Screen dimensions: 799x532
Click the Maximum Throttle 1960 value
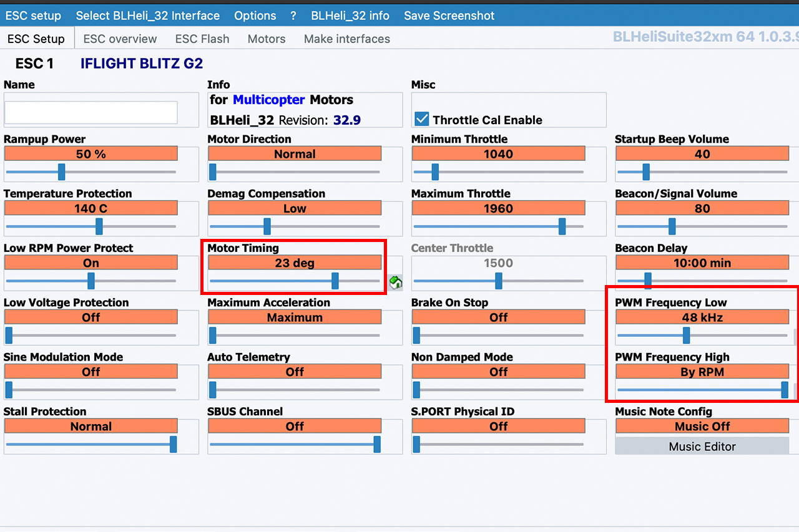[498, 208]
